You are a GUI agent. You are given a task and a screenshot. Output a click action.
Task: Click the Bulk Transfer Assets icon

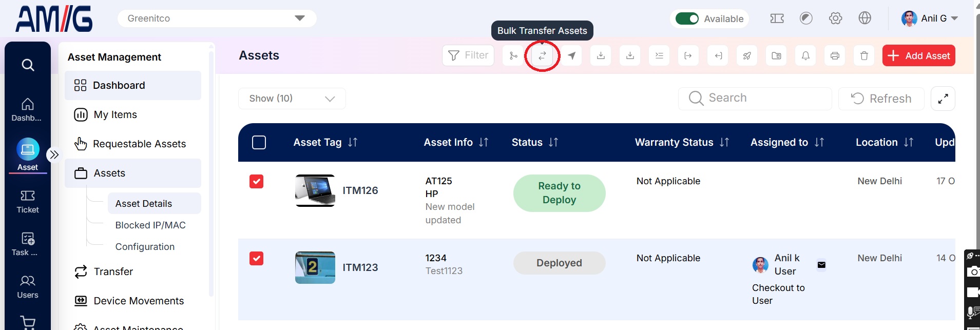click(542, 55)
